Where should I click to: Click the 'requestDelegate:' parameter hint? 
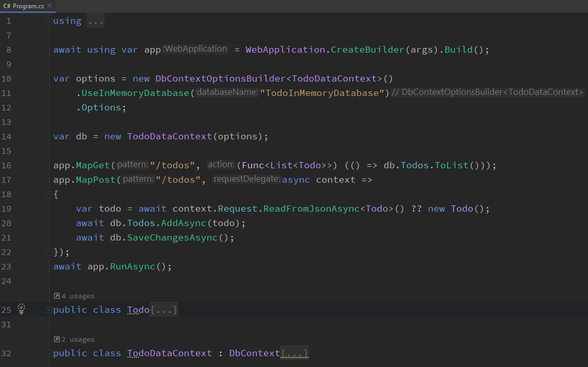247,179
